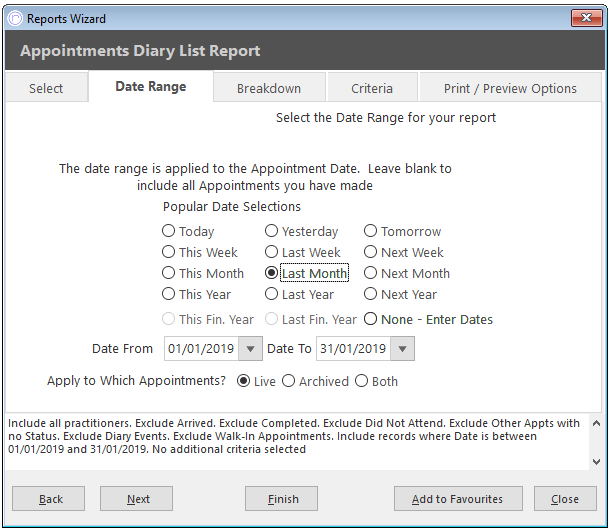The image size is (612, 532).
Task: Click Add to Favourites button
Action: click(458, 498)
